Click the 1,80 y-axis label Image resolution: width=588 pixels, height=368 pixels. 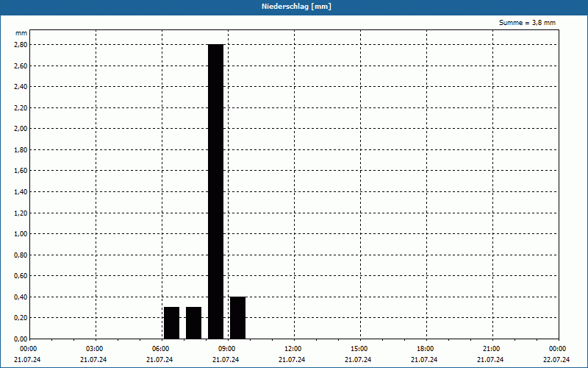(x=21, y=150)
